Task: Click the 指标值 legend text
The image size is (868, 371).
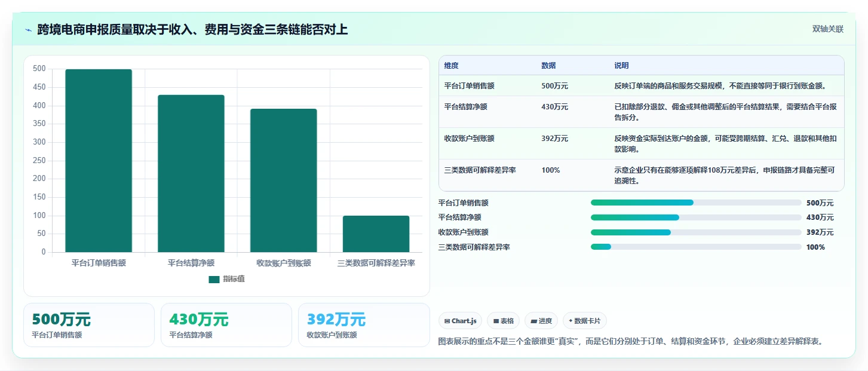Action: click(234, 279)
